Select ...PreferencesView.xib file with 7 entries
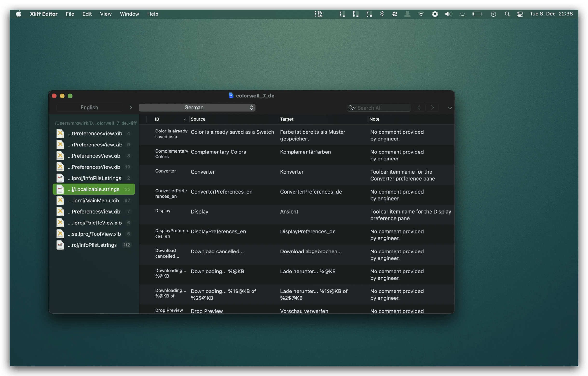Screen dimensions: 588x376 pos(94,212)
